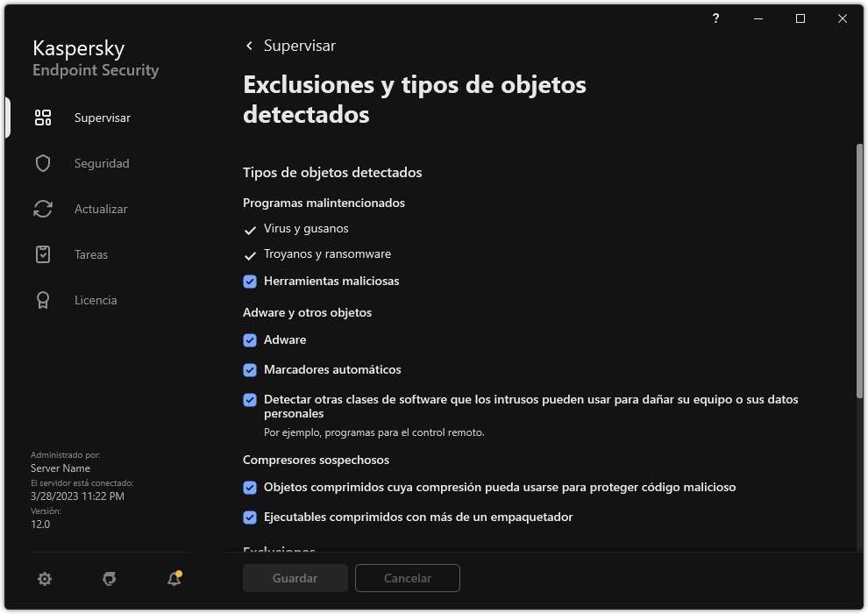
Task: Go back using the Supervisar chevron
Action: coord(248,46)
